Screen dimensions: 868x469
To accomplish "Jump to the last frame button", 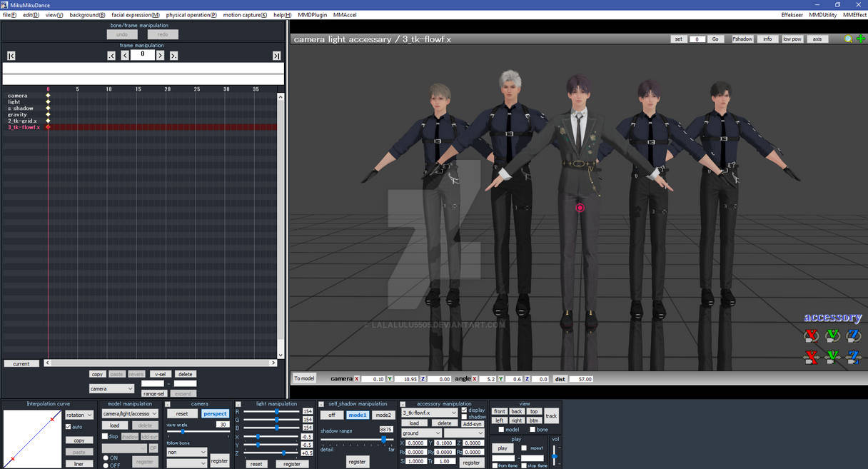I will [276, 56].
